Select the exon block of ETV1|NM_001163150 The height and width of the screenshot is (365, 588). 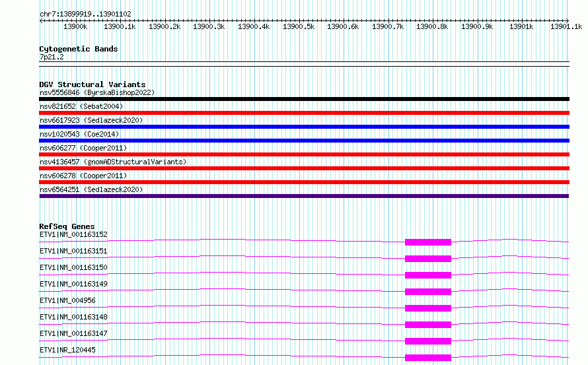point(428,275)
